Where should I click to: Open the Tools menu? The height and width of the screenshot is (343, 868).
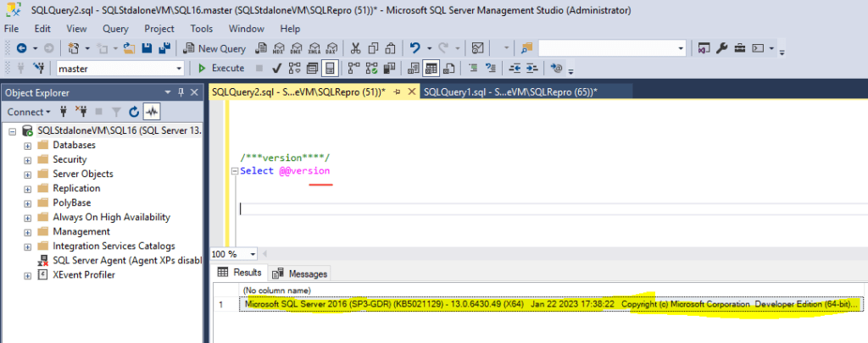(202, 29)
